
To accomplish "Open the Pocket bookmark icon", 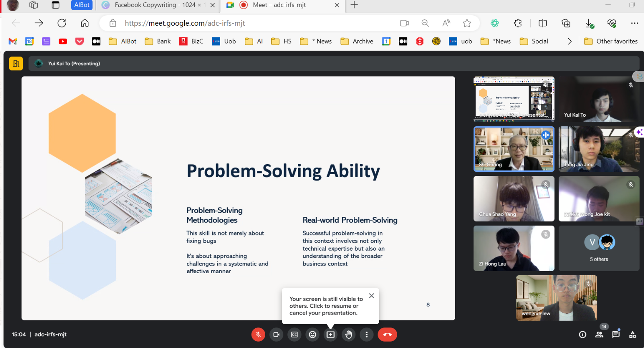I will pos(80,41).
